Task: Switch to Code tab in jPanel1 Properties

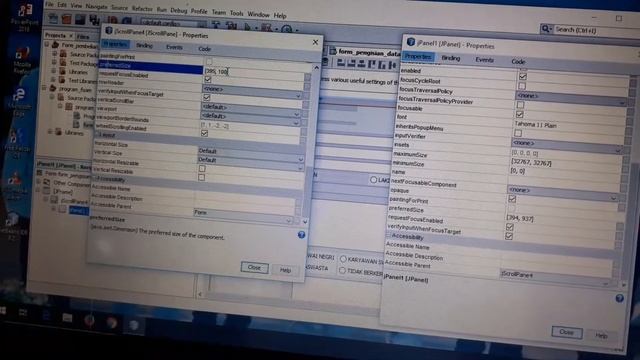Action: click(x=518, y=62)
